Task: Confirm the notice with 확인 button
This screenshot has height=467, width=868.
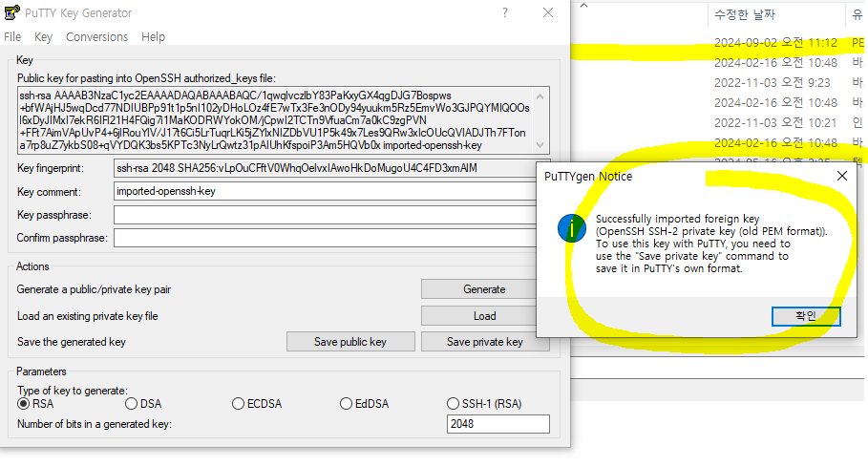Action: tap(806, 316)
